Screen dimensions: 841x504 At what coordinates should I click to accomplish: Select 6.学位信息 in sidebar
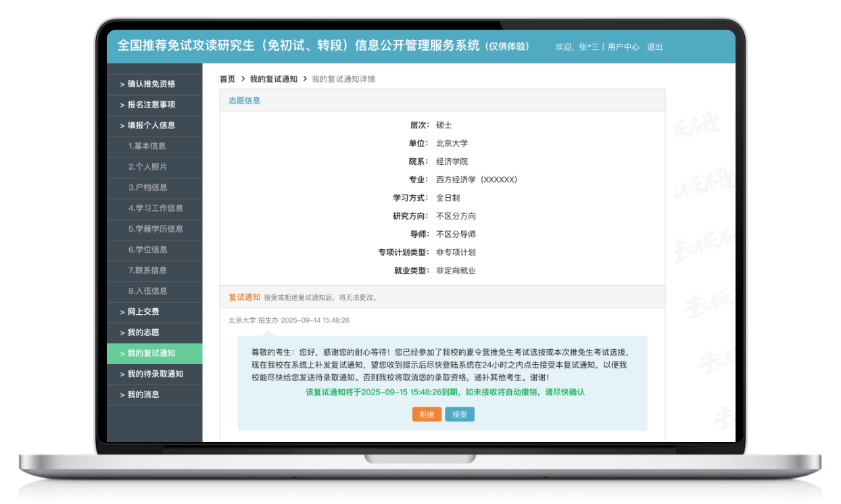pyautogui.click(x=147, y=249)
